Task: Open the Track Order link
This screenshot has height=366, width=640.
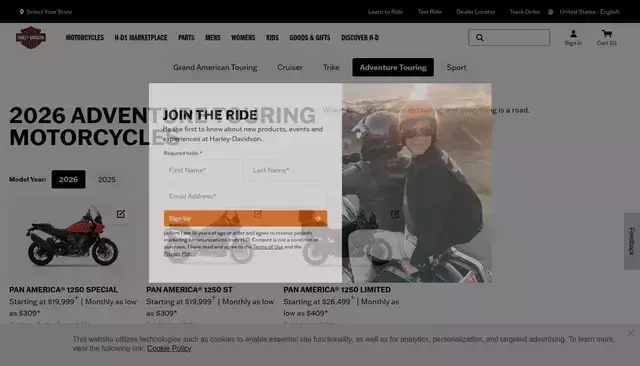Action: click(x=525, y=12)
